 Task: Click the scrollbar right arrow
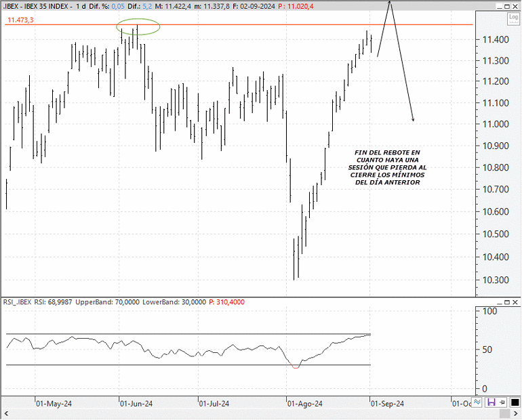pos(516,414)
